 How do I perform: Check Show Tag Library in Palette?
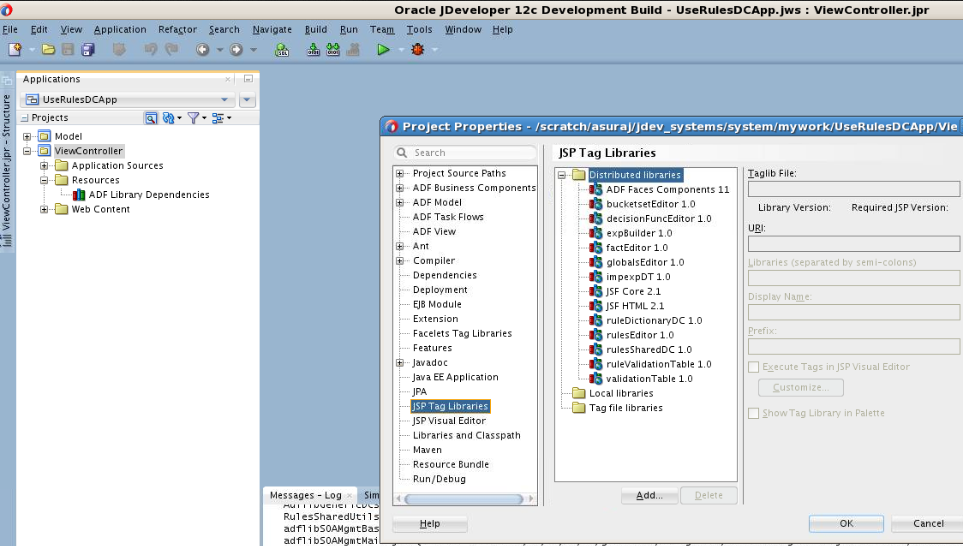tap(754, 413)
